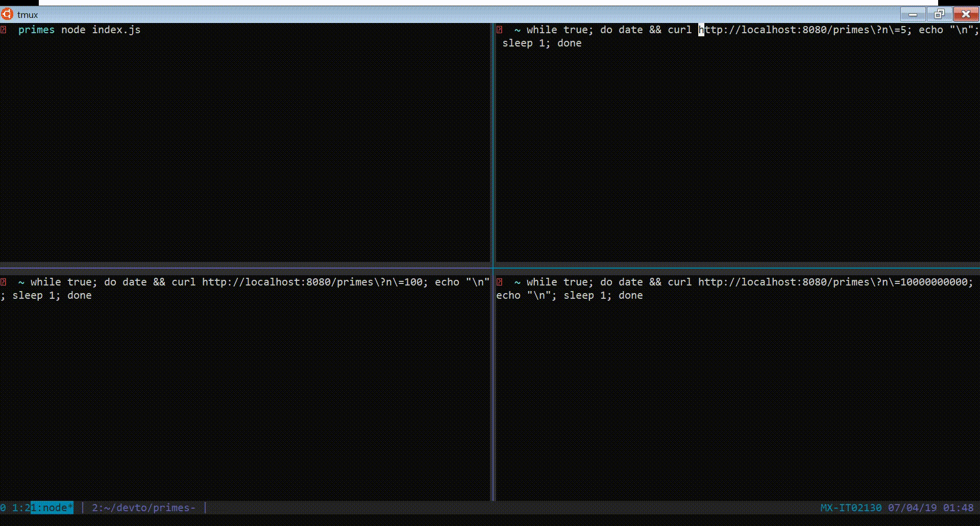Click 'sleep 1; done' in the top-right pane
This screenshot has height=526, width=980.
pyautogui.click(x=542, y=43)
